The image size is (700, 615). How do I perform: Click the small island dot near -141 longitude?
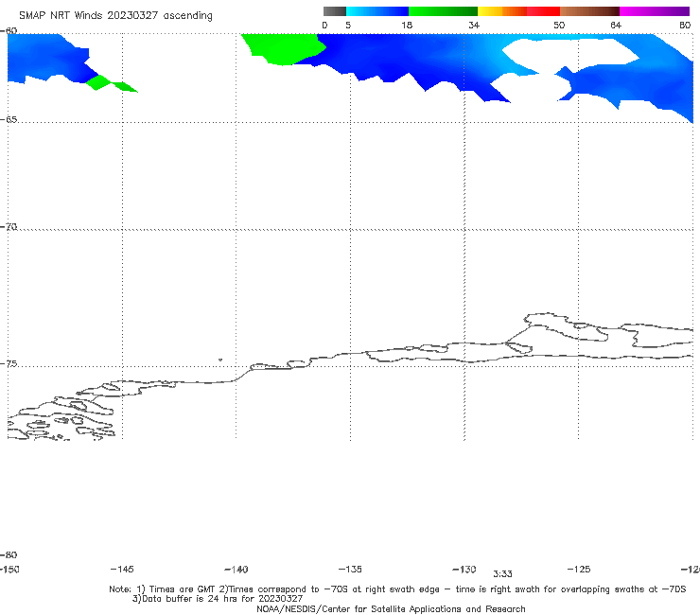pos(220,360)
